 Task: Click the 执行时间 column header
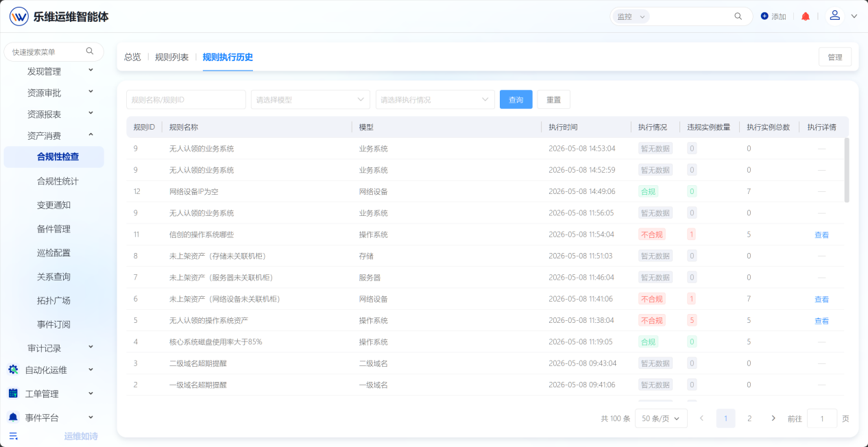(x=563, y=127)
